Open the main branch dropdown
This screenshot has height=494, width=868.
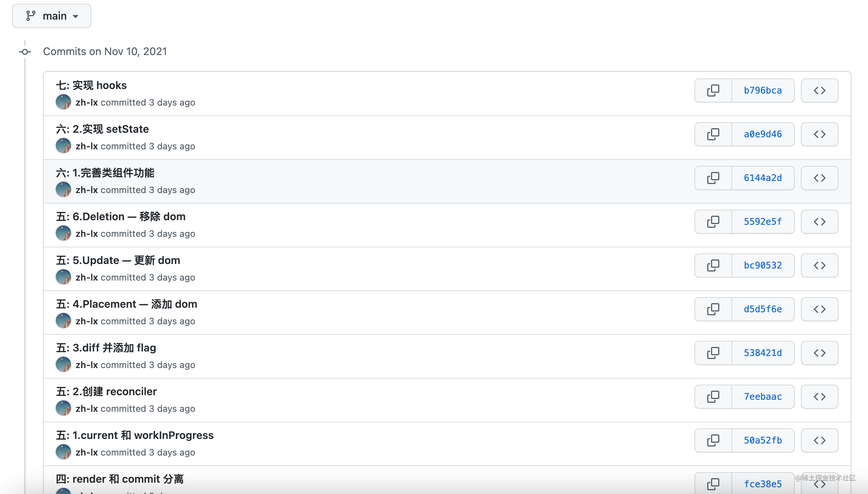pos(52,16)
